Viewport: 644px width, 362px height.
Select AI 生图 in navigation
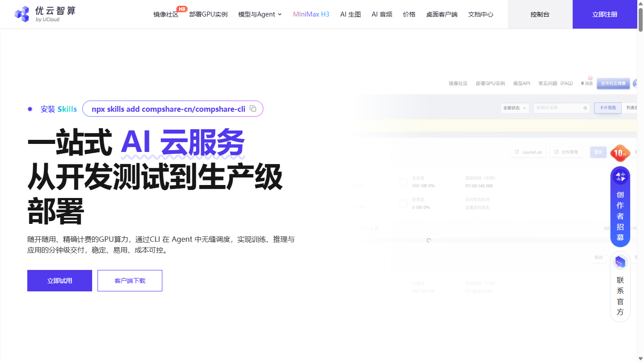351,14
